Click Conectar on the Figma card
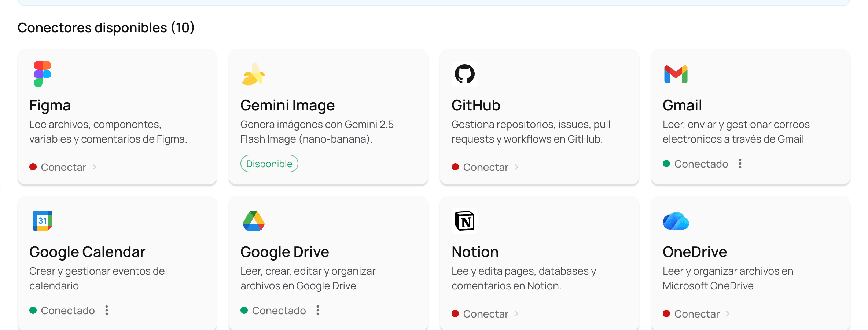Screen dimensions: 868x330 click(63, 167)
